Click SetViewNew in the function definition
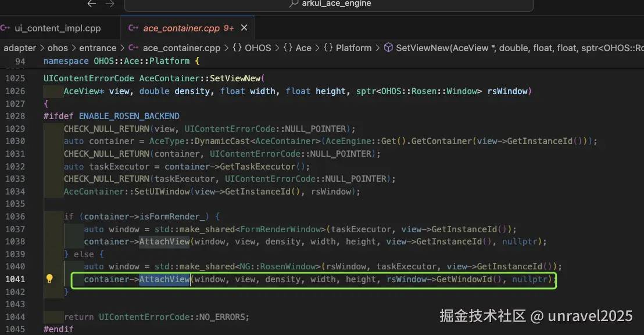This screenshot has height=335, width=644. (x=235, y=78)
